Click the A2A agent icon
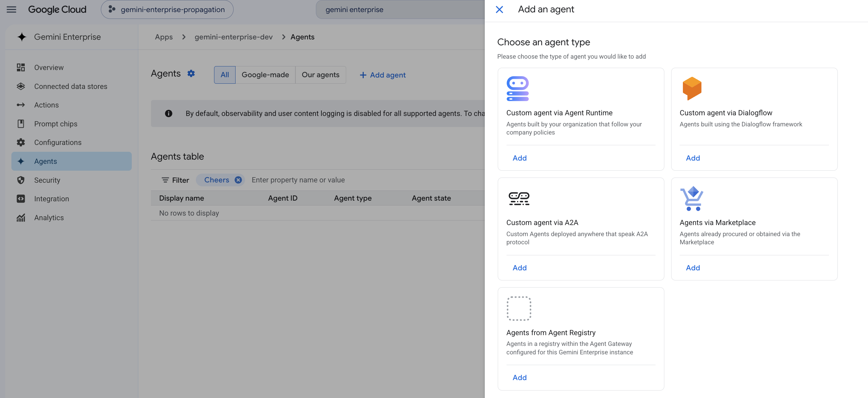 pos(519,199)
